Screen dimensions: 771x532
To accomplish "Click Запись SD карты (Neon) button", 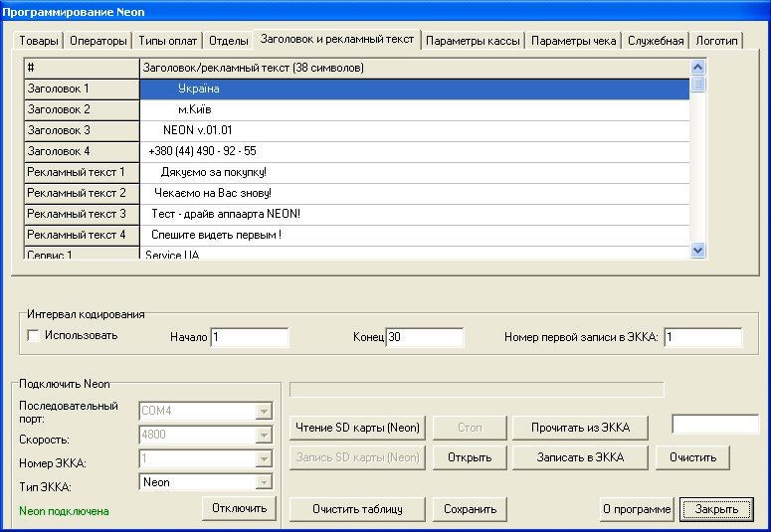I will coord(357,457).
